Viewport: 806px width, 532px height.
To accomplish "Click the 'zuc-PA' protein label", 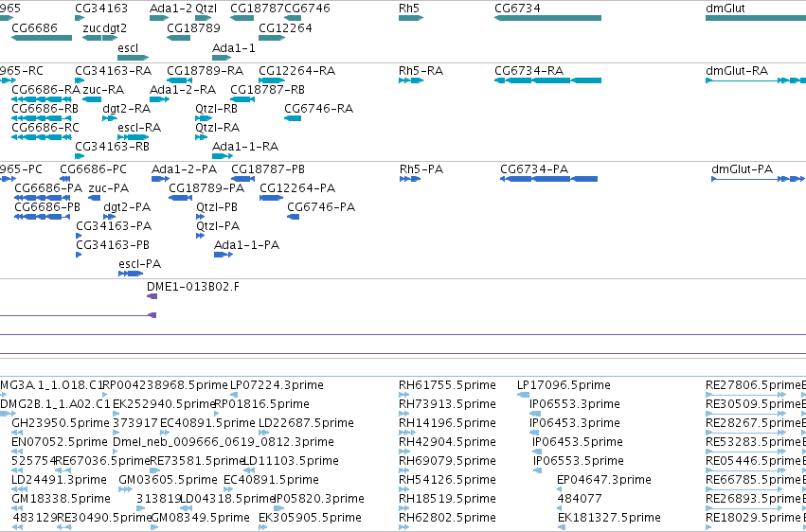I will tap(109, 188).
